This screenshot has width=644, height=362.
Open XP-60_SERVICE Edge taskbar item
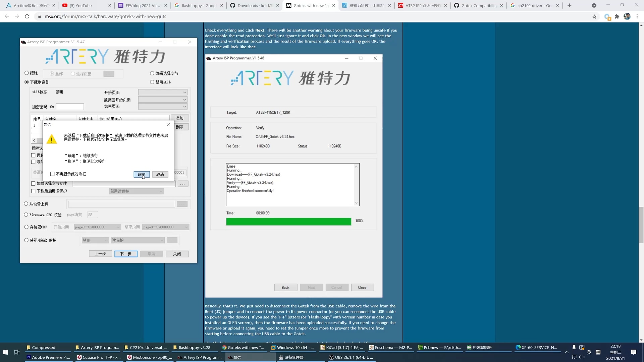537,348
